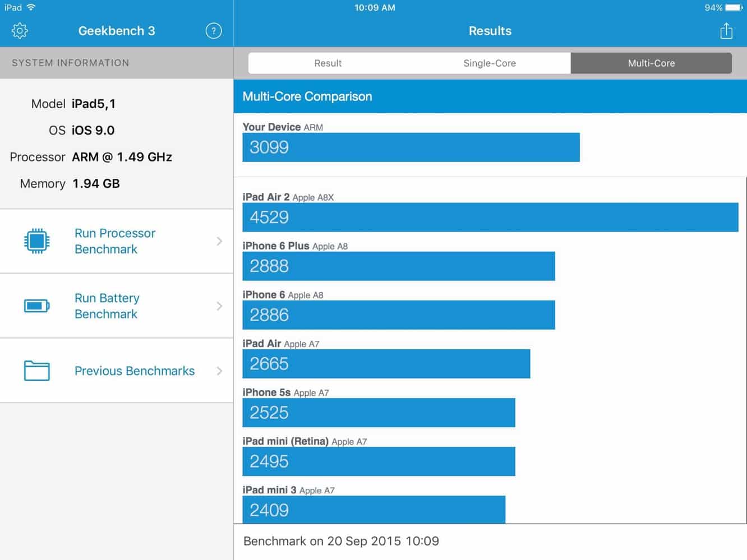
Task: Select the Your Device 3099 bar
Action: coord(411,147)
